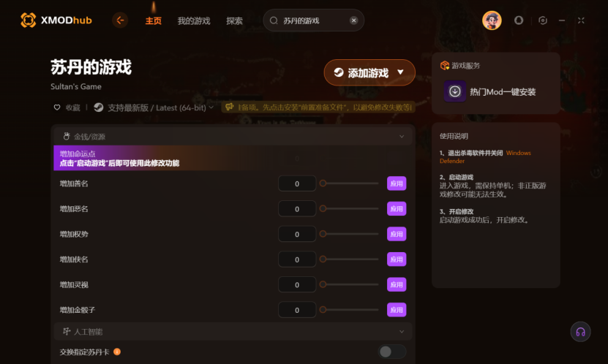608x364 pixels.
Task: Expand the 添加游戏 dropdown arrow
Action: (x=400, y=72)
